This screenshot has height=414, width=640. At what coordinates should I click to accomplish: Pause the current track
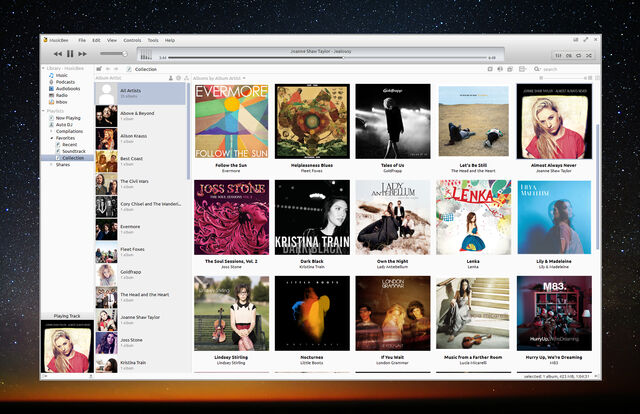(70, 53)
